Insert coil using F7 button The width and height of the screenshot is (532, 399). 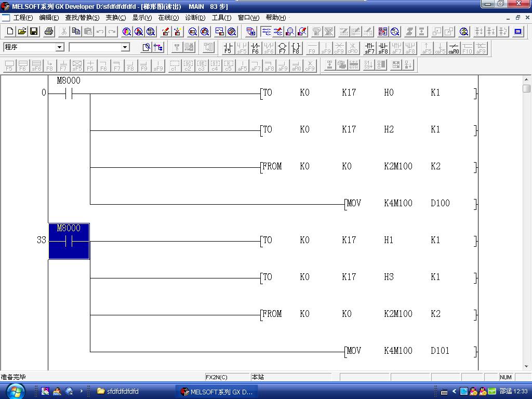click(282, 48)
